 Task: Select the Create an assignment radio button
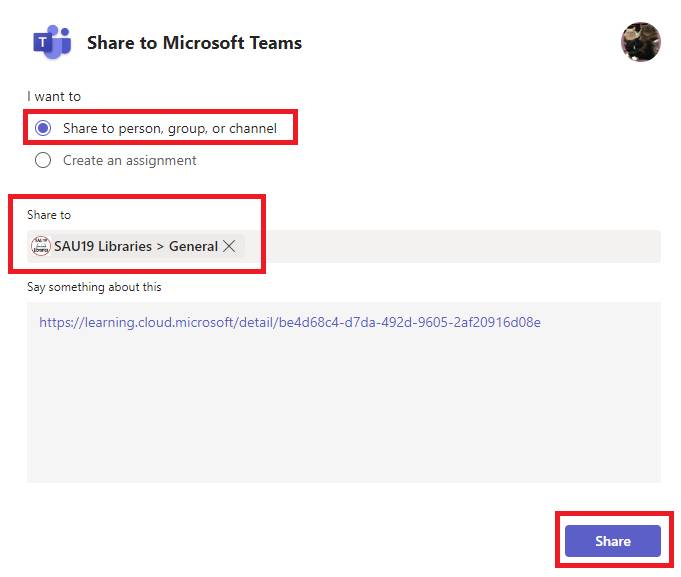(43, 160)
